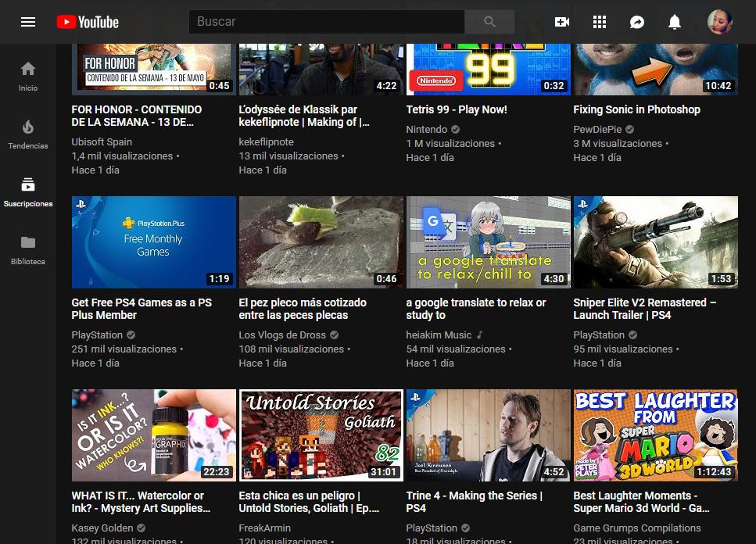Go to Inicio in sidebar
This screenshot has height=544, width=756.
pos(28,76)
